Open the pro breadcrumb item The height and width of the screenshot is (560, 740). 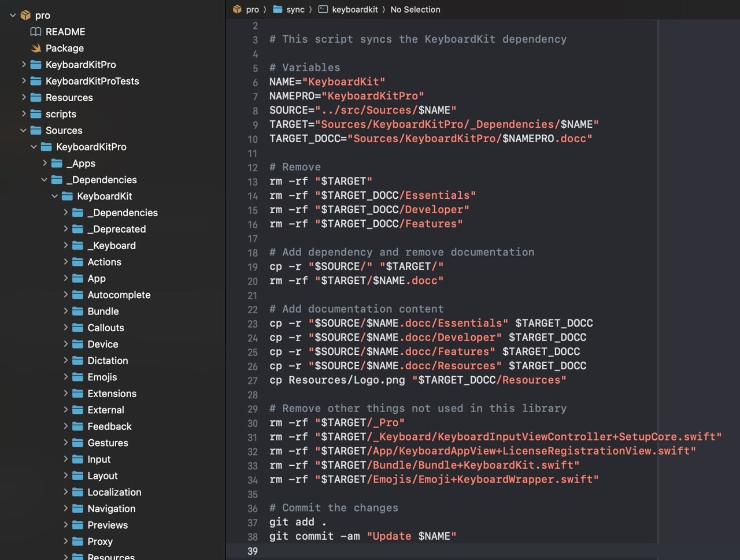click(253, 9)
